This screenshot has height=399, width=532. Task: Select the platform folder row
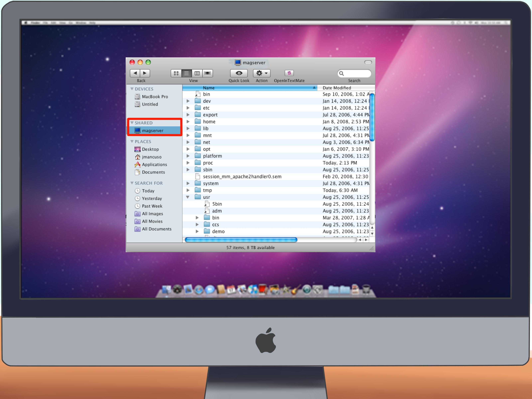276,156
